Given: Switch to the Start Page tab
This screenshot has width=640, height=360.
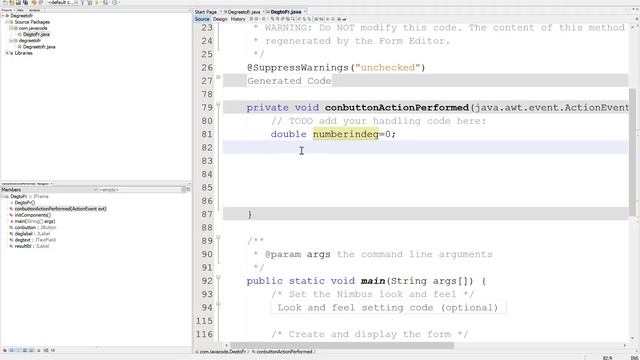Looking at the screenshot, I should pyautogui.click(x=205, y=12).
